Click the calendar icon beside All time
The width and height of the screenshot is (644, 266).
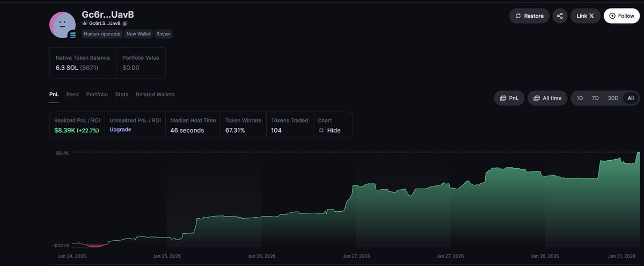pos(537,98)
